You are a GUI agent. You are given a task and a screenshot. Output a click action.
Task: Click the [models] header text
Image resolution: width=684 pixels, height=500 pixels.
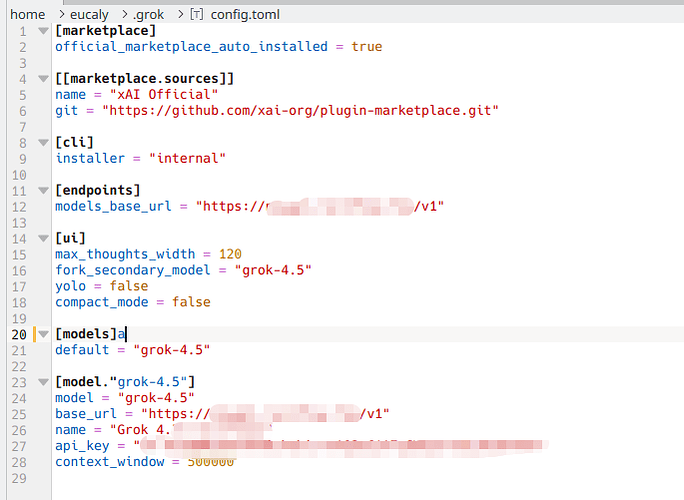pos(86,334)
